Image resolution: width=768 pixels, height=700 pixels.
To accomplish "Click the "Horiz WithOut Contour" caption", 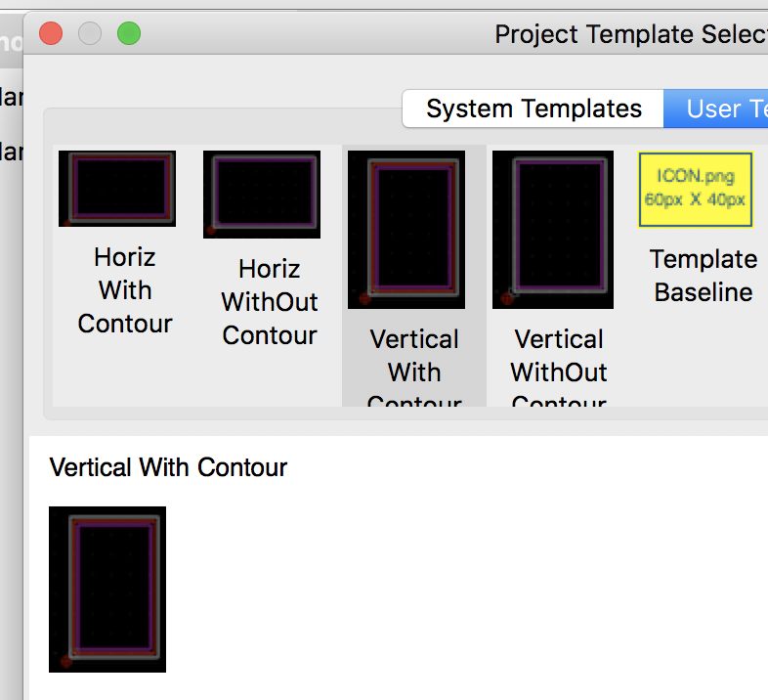I will tap(270, 302).
